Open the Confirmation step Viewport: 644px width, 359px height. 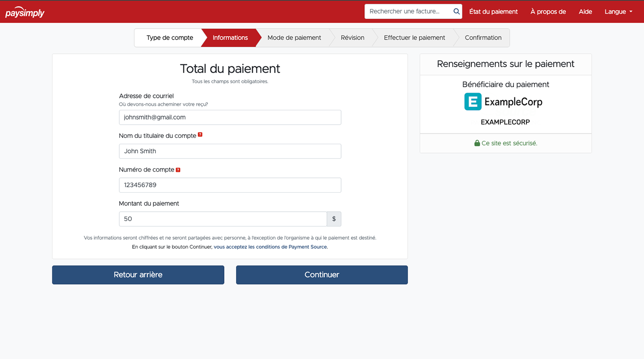tap(483, 38)
